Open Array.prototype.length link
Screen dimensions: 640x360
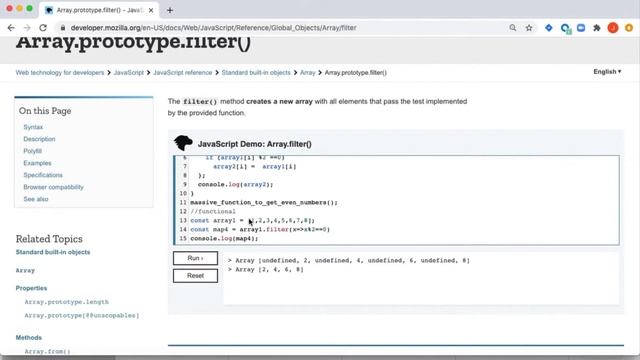(67, 302)
